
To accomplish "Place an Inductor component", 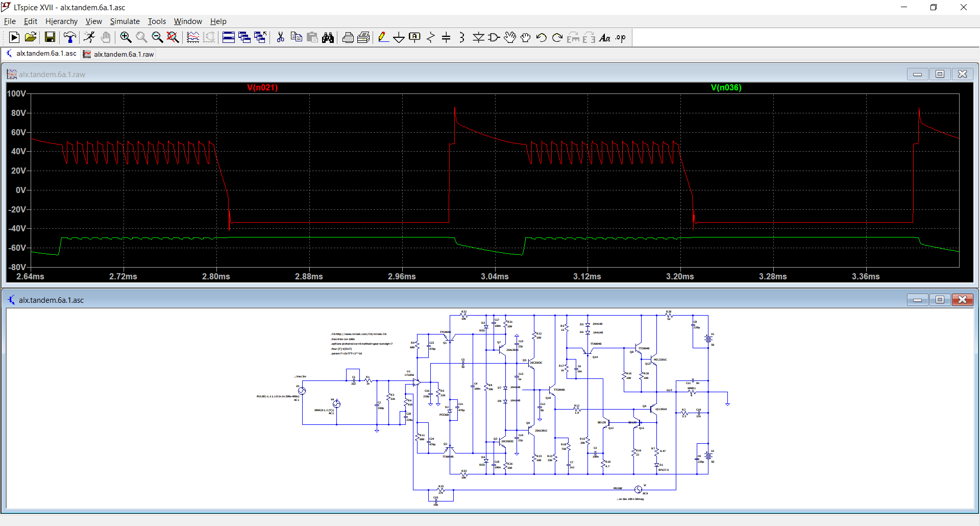I will coord(462,37).
